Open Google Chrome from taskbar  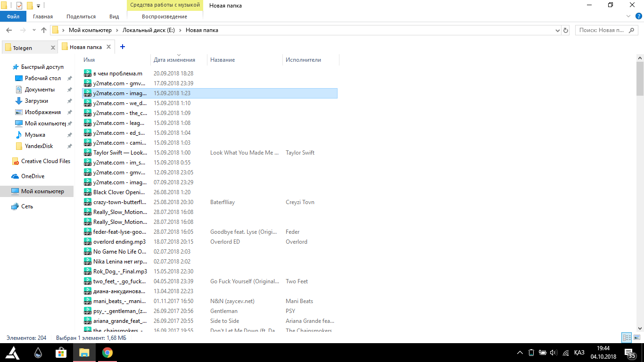coord(107,352)
